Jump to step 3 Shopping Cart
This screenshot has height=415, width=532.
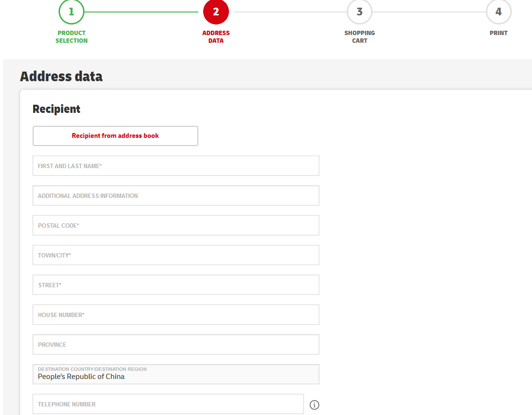coord(359,12)
